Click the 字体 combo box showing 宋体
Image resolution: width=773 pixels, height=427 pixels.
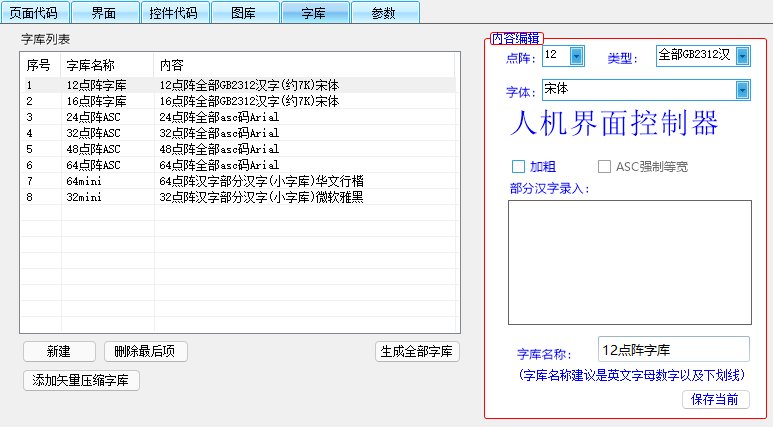coord(646,90)
